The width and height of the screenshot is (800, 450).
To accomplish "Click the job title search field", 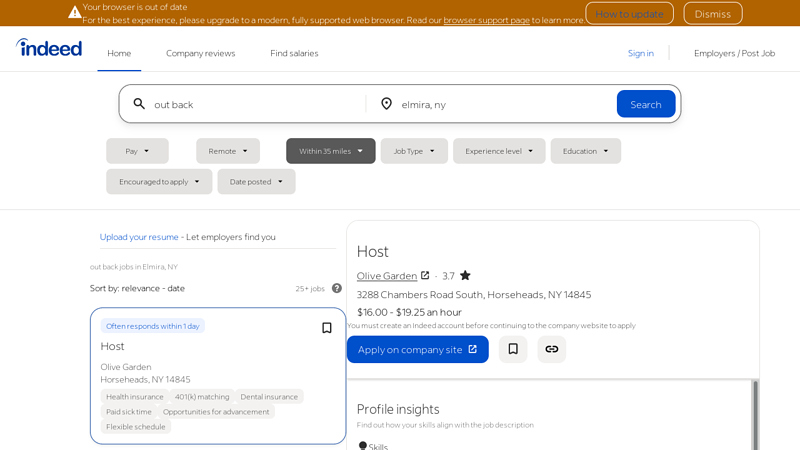I will tap(255, 104).
